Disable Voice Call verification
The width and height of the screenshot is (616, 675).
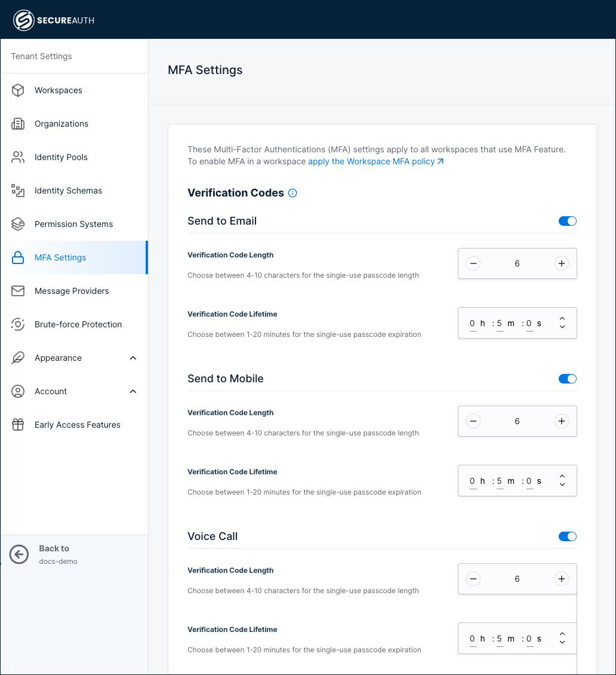(x=567, y=536)
